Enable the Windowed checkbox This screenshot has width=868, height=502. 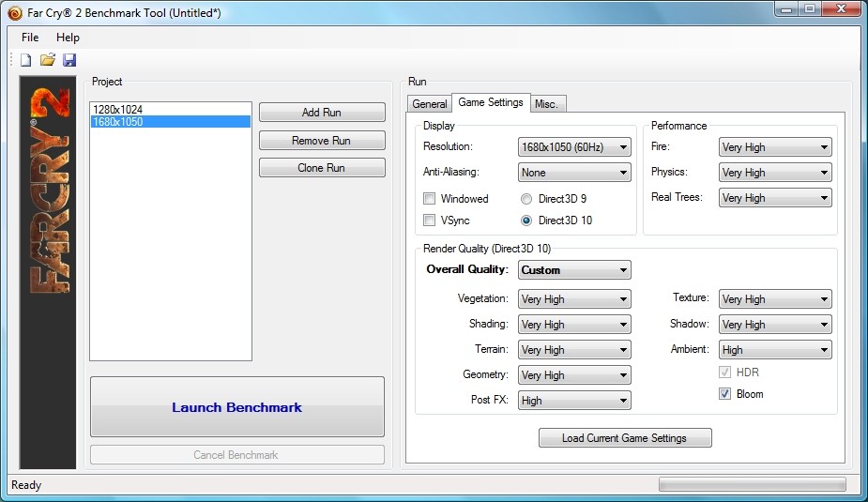pyautogui.click(x=429, y=198)
